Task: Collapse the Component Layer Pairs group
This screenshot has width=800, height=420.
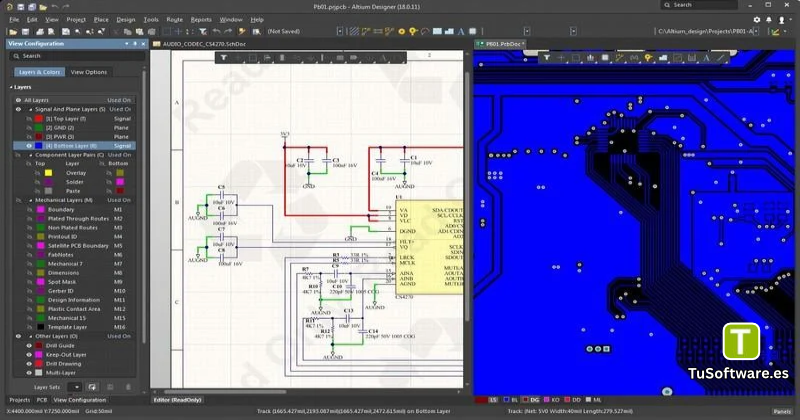Action: [x=31, y=155]
